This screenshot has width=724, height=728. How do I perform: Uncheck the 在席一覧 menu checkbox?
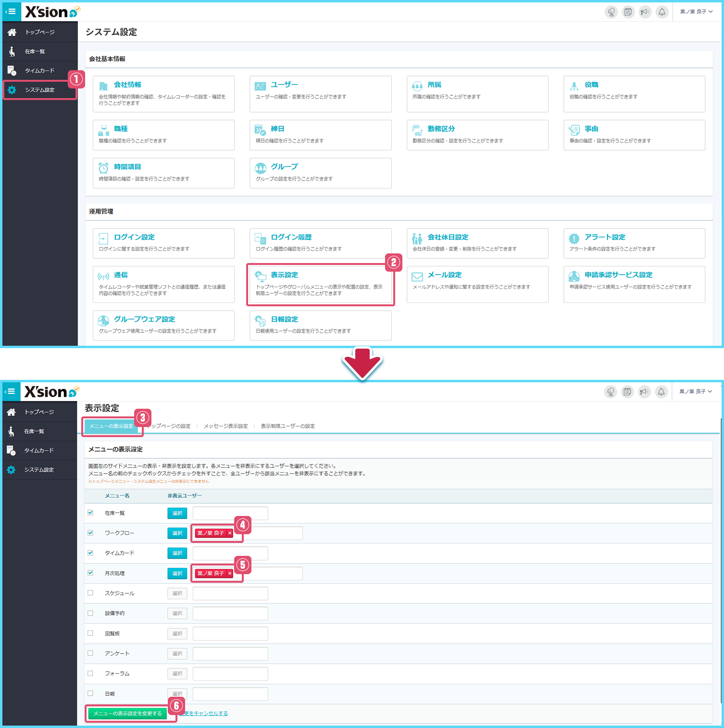(x=90, y=513)
